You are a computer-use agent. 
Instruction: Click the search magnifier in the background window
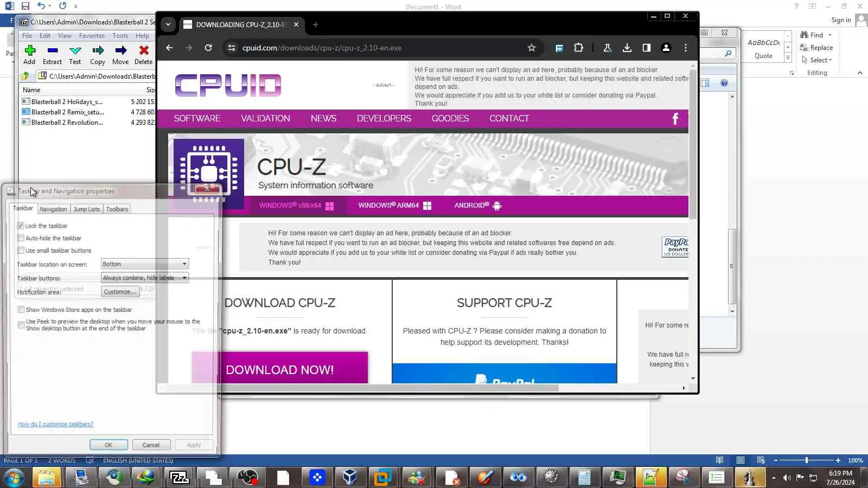click(728, 53)
